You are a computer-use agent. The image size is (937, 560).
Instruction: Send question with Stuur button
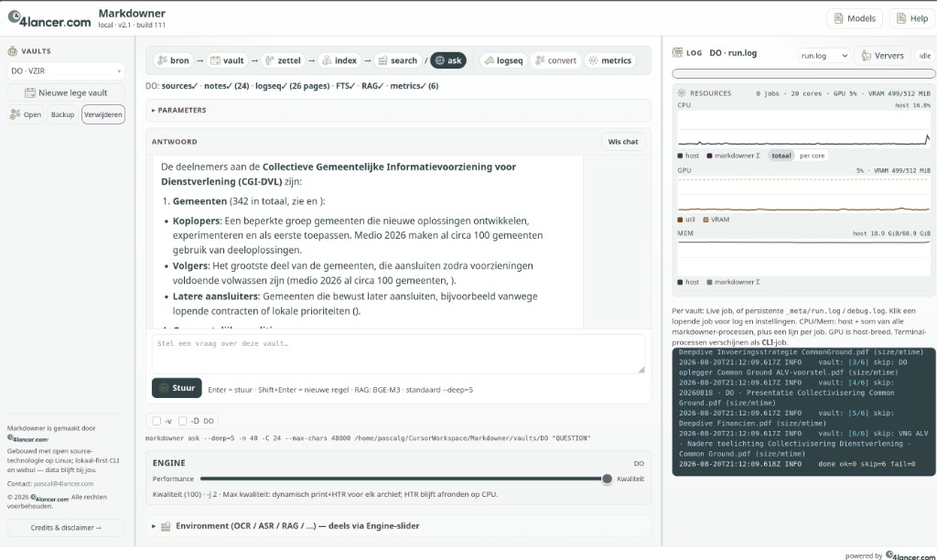pos(177,388)
